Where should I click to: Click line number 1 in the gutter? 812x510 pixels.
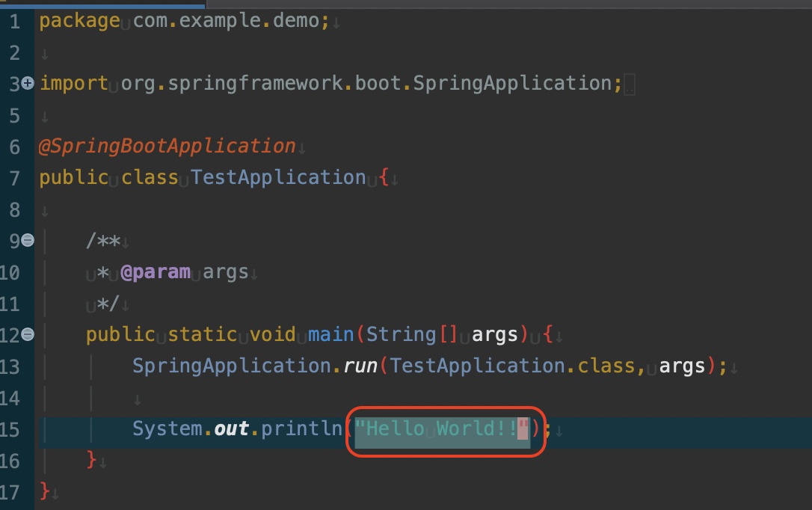14,22
